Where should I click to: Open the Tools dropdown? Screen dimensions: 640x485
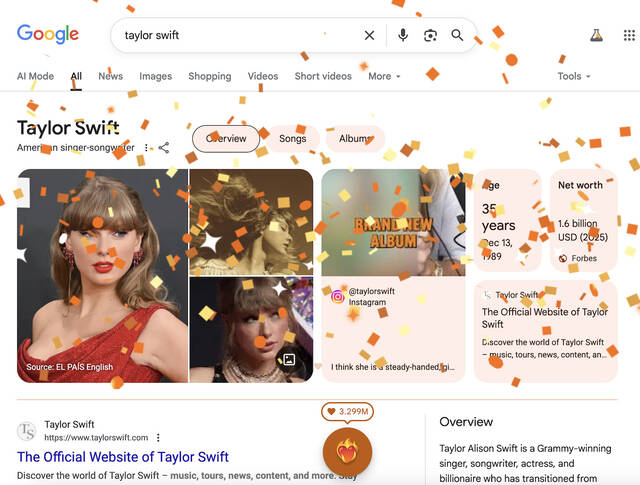click(x=573, y=76)
